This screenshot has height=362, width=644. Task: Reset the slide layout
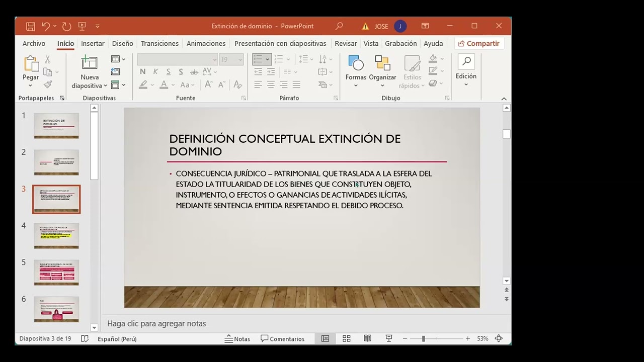[x=115, y=72]
